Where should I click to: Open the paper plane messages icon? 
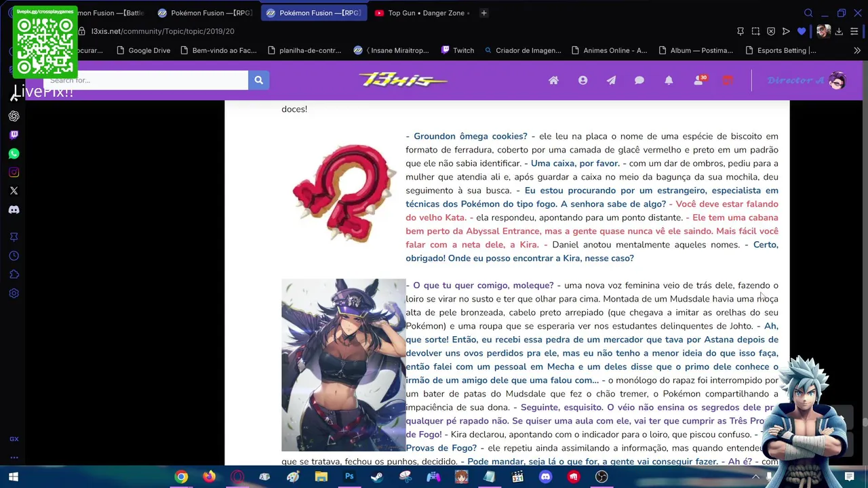pyautogui.click(x=611, y=80)
